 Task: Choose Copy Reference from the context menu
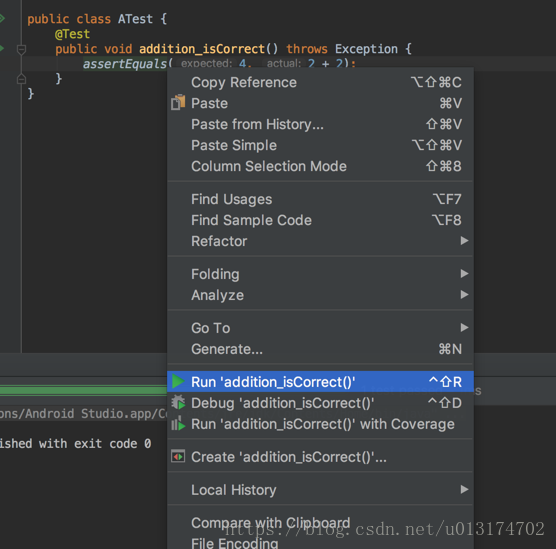coord(320,82)
